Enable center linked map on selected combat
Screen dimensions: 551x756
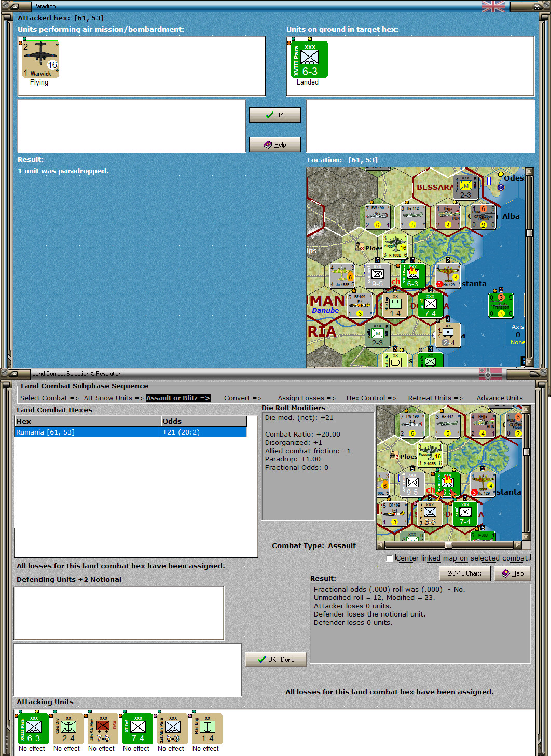pos(390,558)
